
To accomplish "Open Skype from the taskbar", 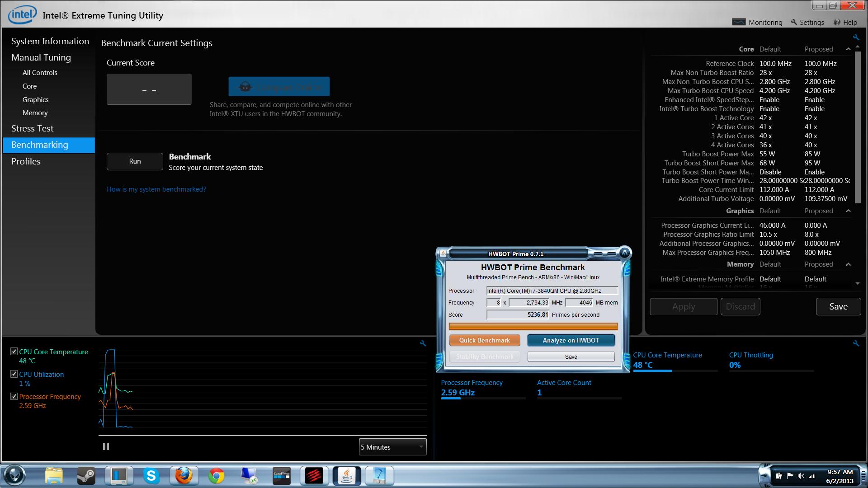I will point(151,476).
